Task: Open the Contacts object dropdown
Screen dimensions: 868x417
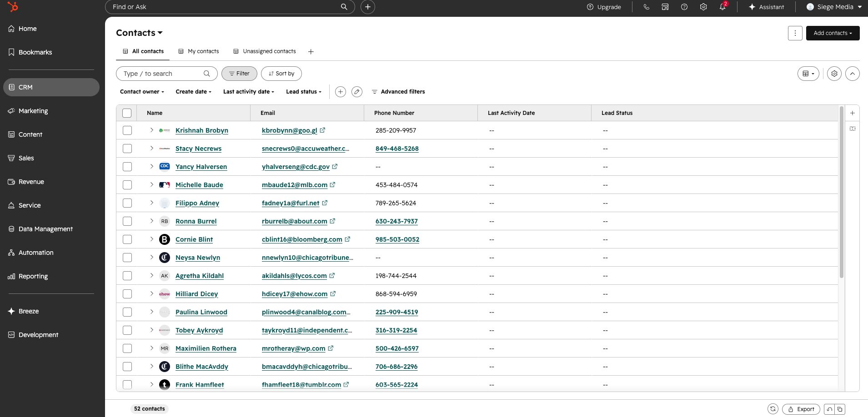Action: pos(139,33)
